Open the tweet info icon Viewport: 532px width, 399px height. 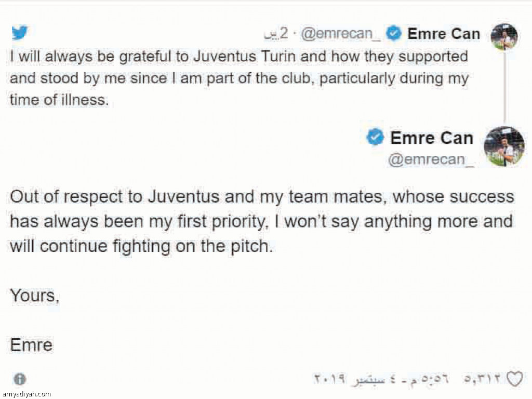[x=20, y=379]
